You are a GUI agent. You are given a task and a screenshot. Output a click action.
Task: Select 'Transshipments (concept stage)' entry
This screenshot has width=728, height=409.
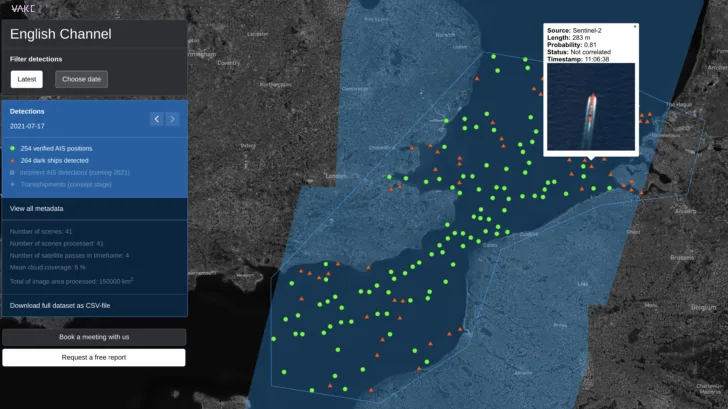coord(66,184)
